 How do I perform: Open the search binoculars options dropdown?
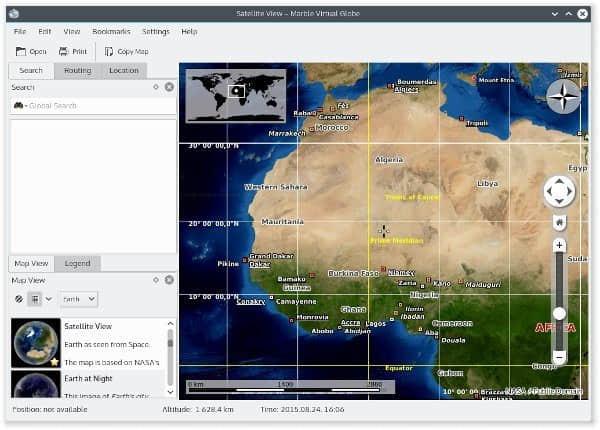pos(20,105)
